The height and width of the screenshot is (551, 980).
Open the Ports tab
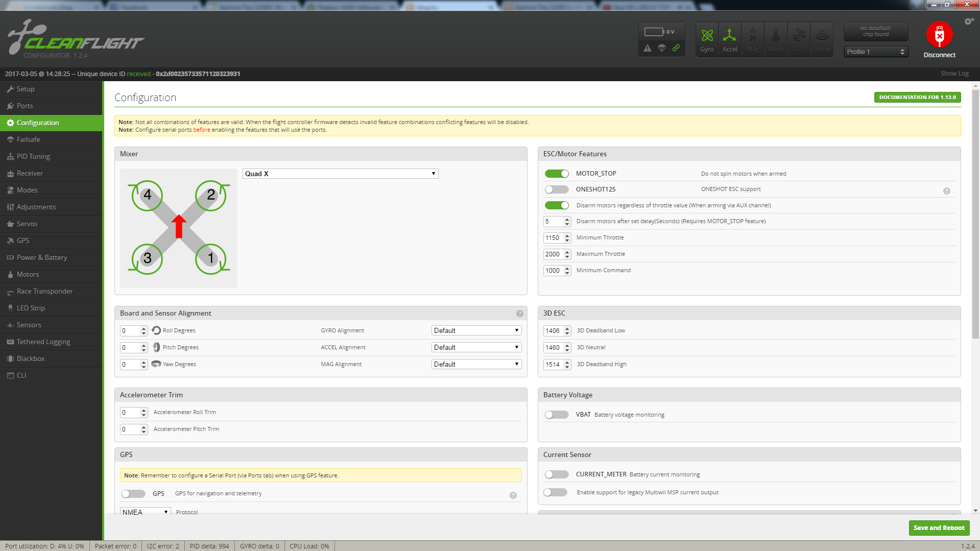tap(51, 106)
